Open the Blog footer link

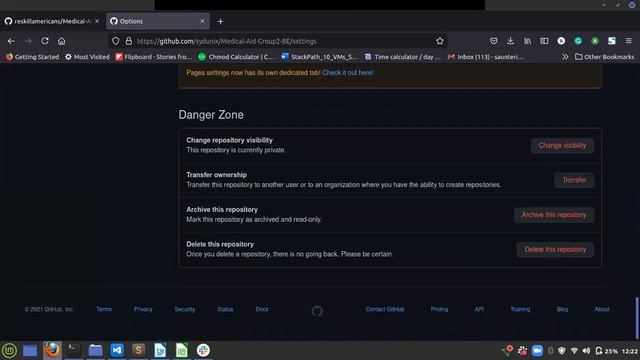[x=562, y=309]
